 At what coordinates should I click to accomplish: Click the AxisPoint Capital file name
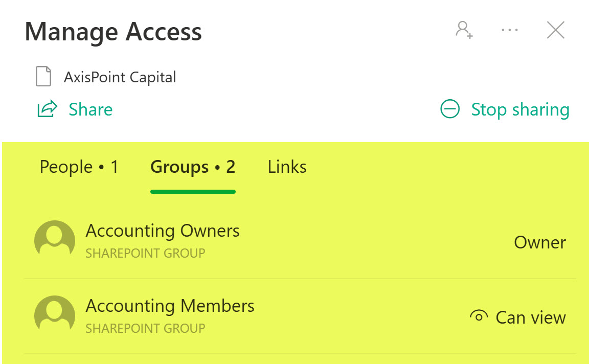[x=120, y=77]
